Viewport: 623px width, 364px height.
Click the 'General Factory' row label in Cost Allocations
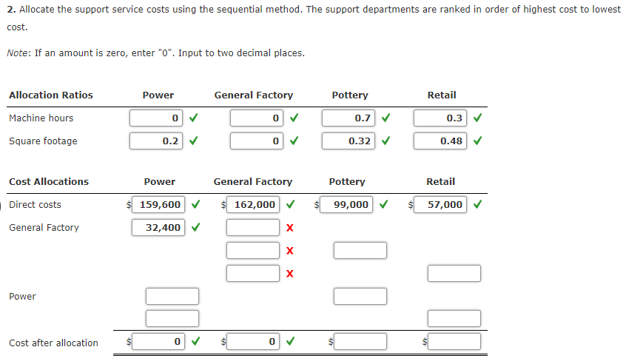[44, 228]
